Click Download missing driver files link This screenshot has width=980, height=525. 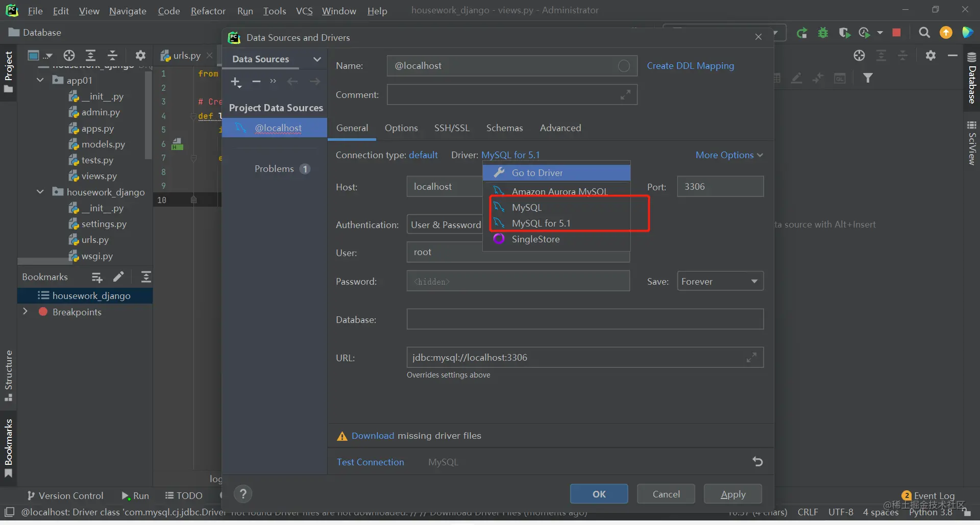tap(373, 436)
